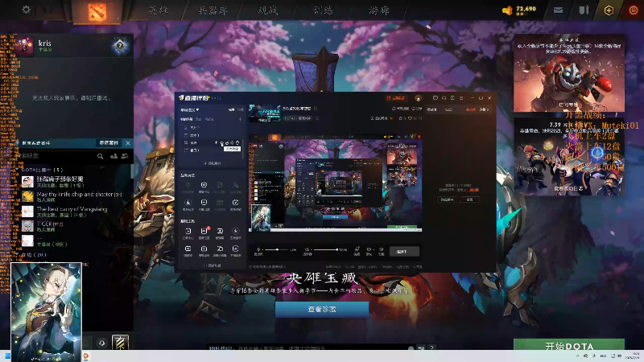Image resolution: width=644 pixels, height=362 pixels.
Task: Select friend May thy knife chip and shatter
Action: [x=72, y=196]
